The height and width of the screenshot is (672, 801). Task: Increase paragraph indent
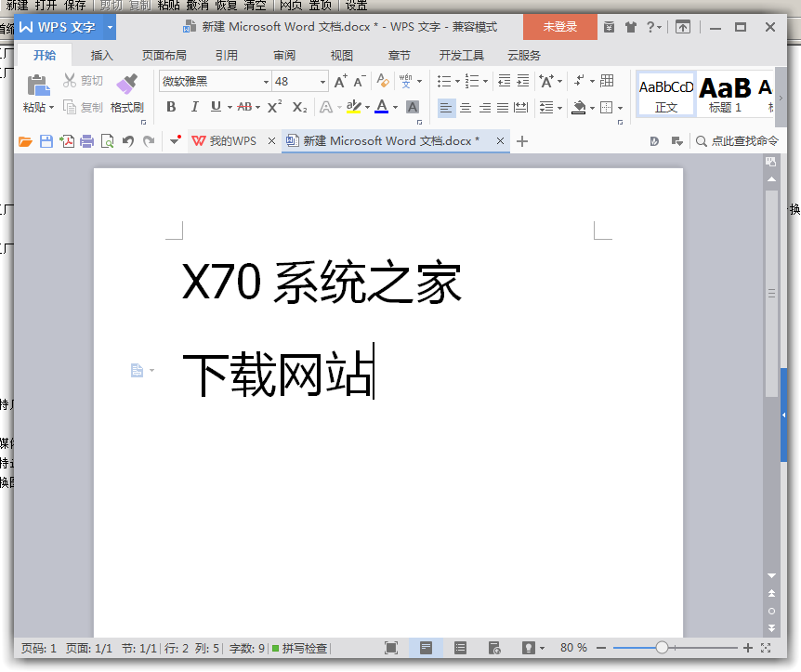pyautogui.click(x=523, y=81)
